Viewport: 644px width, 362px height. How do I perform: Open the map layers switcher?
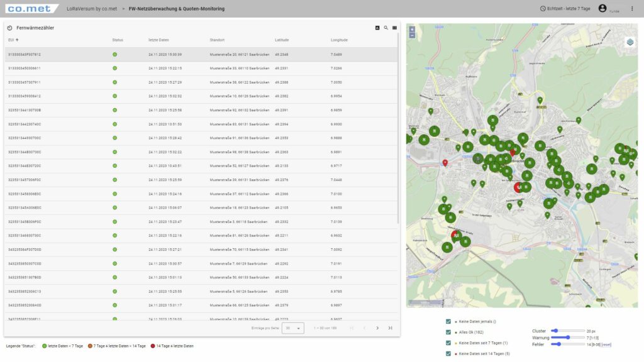point(630,42)
